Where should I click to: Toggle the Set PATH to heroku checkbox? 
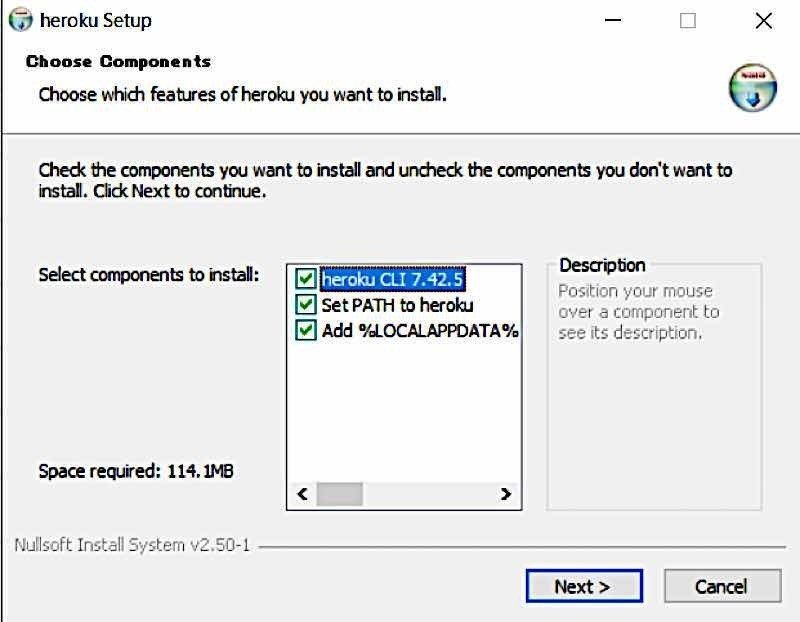point(306,305)
